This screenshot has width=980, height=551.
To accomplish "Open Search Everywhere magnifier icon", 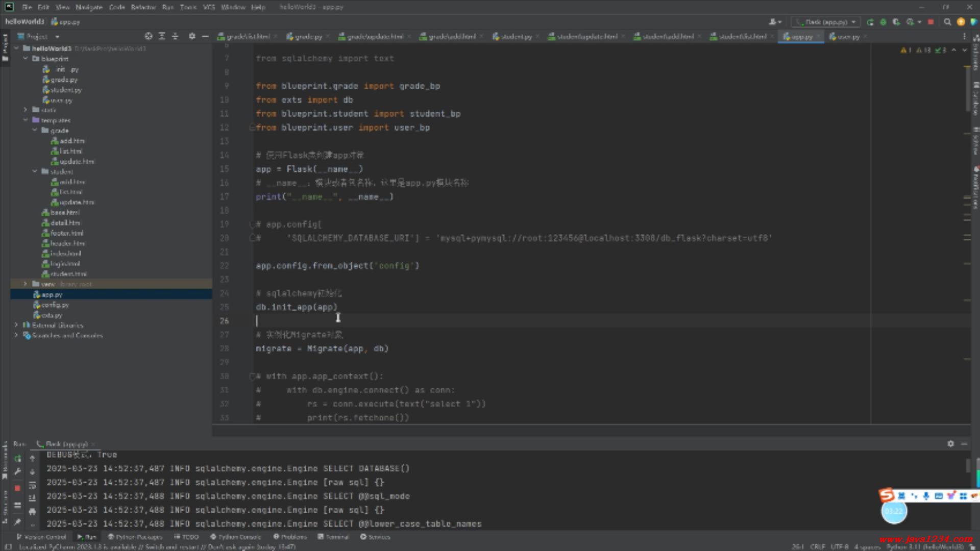I will click(x=947, y=22).
